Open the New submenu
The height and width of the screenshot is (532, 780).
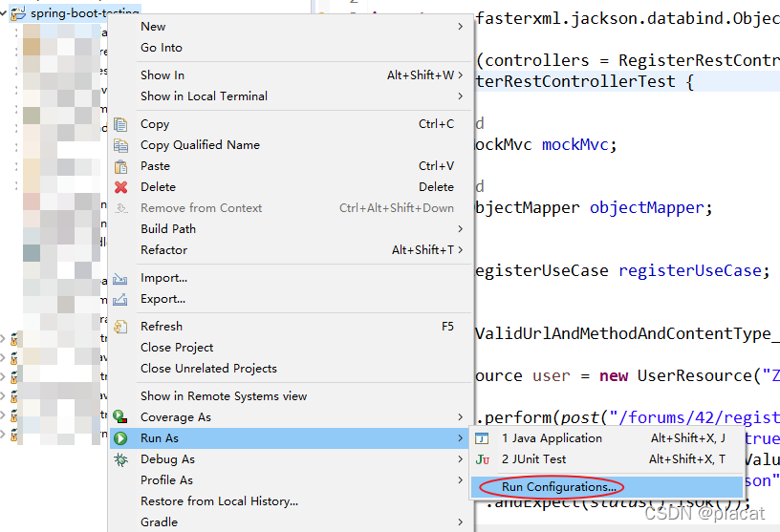click(291, 27)
